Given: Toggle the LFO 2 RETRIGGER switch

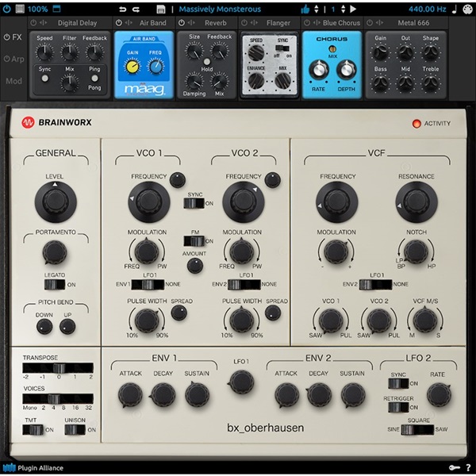Looking at the screenshot, I should pos(398,407).
